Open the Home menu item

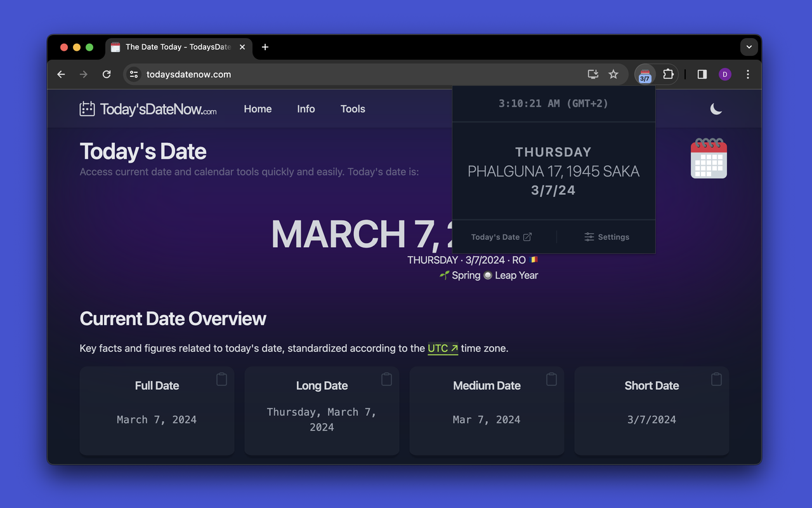pyautogui.click(x=258, y=109)
